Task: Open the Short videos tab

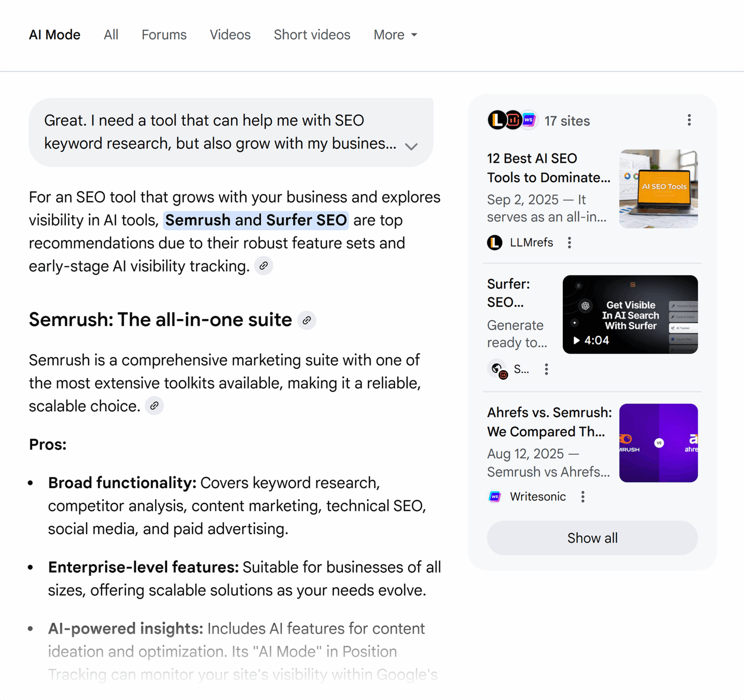Action: point(312,35)
